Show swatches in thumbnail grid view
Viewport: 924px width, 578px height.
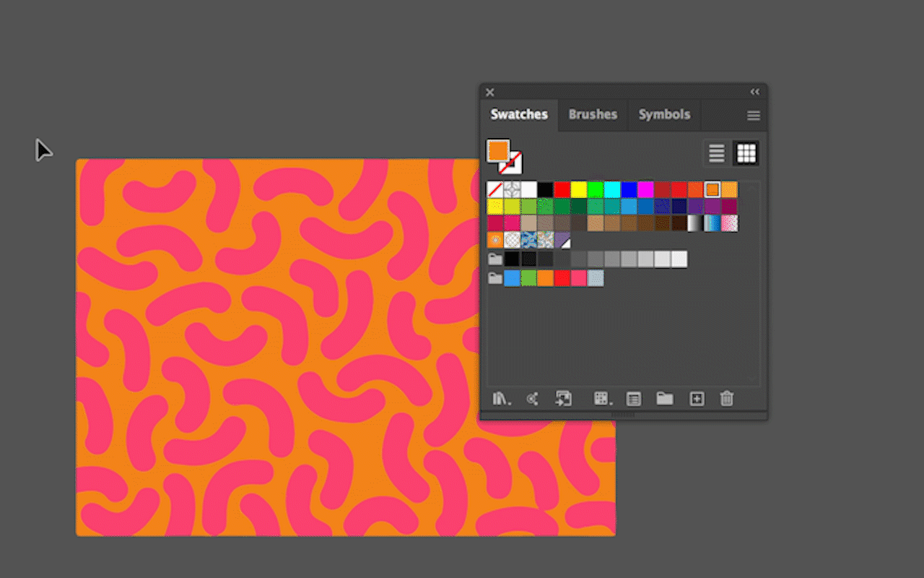(746, 153)
